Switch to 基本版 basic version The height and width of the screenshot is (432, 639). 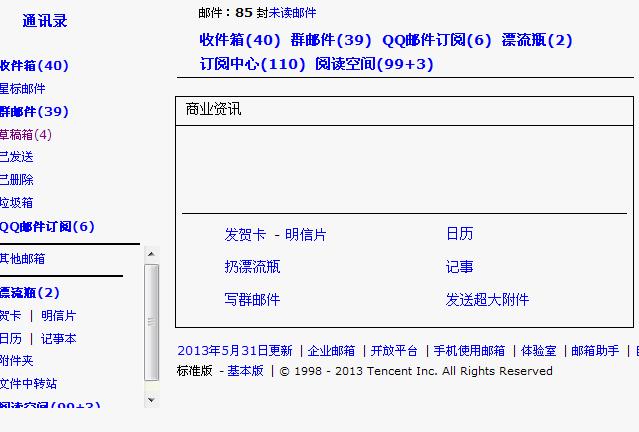245,370
